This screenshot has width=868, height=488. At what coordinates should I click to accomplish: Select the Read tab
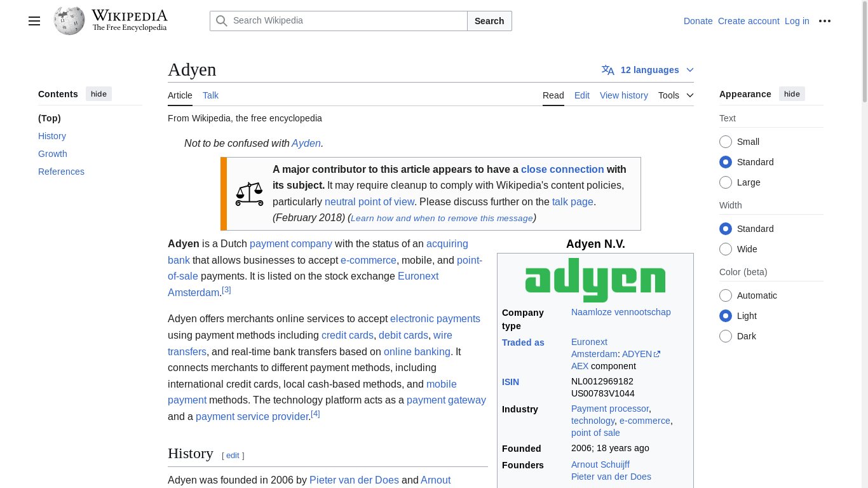(553, 95)
